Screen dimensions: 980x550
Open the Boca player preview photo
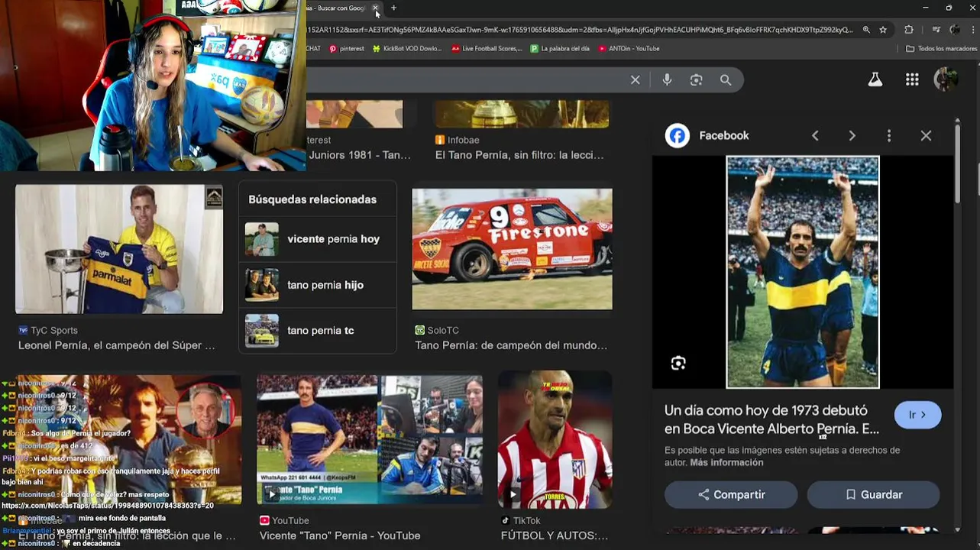pyautogui.click(x=803, y=272)
